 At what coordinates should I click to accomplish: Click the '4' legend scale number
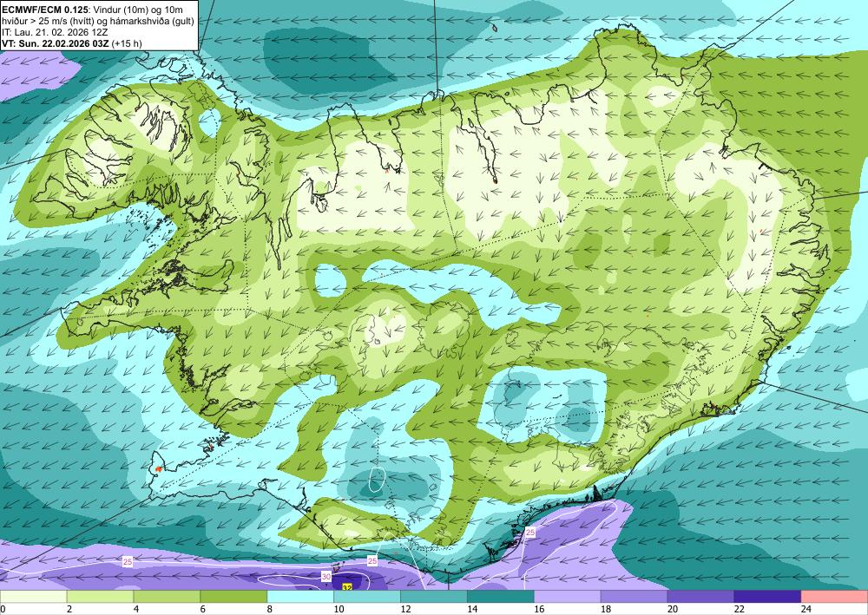click(x=136, y=609)
